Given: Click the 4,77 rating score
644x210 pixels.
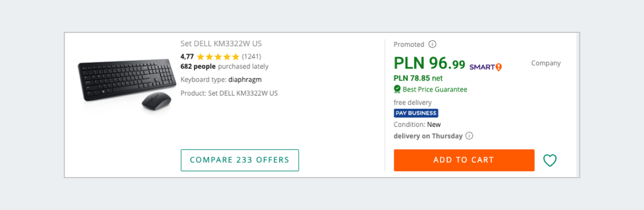Looking at the screenshot, I should click(187, 56).
